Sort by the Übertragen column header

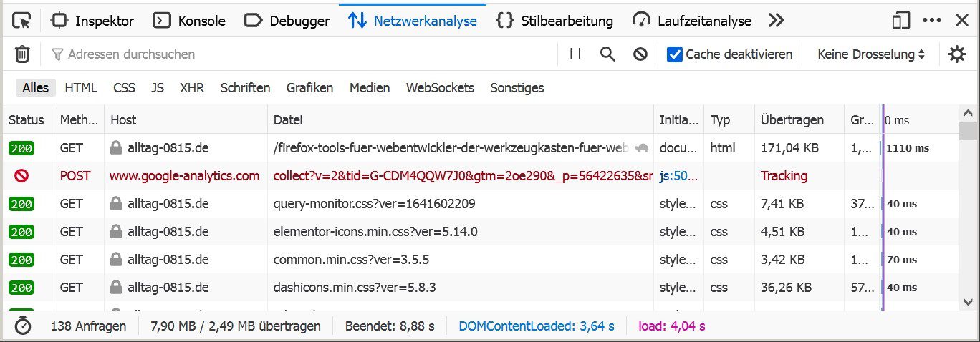tap(792, 120)
